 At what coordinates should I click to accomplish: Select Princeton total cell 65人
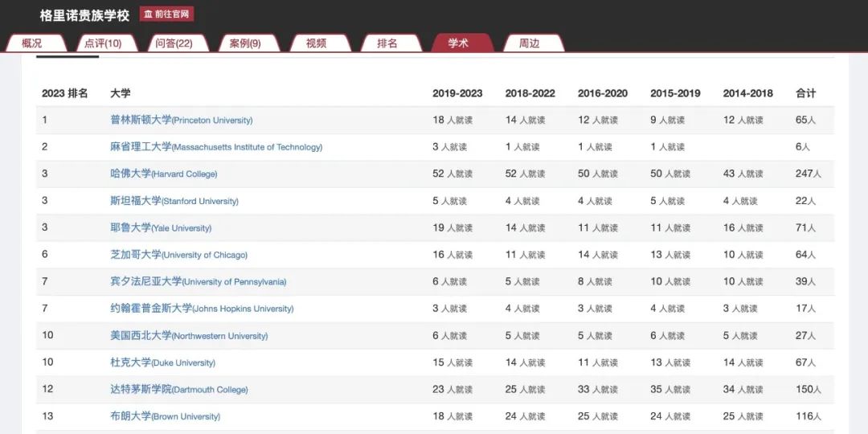805,120
